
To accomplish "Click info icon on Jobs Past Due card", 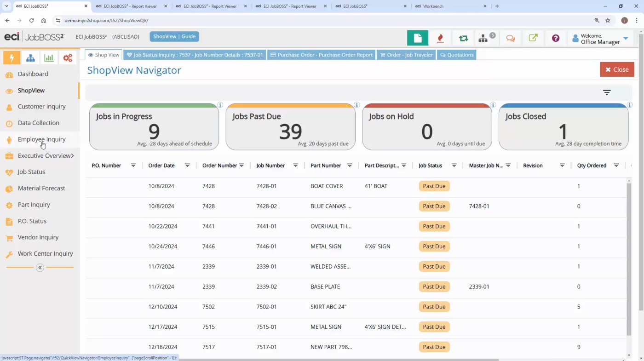I will click(356, 105).
